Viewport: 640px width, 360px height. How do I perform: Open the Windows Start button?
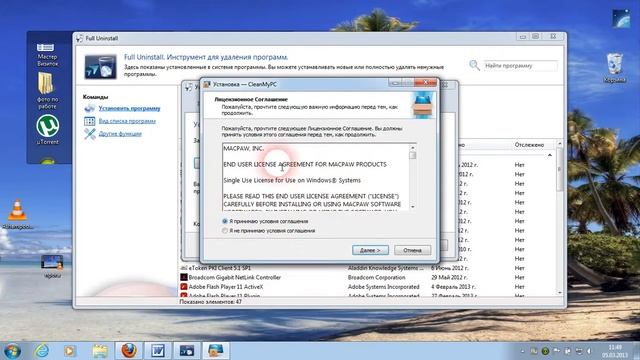click(12, 351)
